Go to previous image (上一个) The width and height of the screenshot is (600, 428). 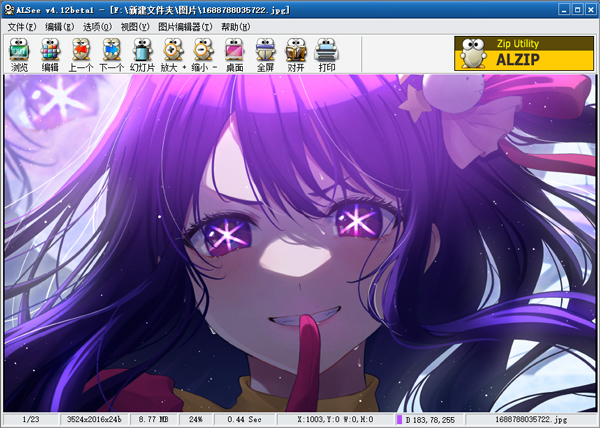(81, 53)
